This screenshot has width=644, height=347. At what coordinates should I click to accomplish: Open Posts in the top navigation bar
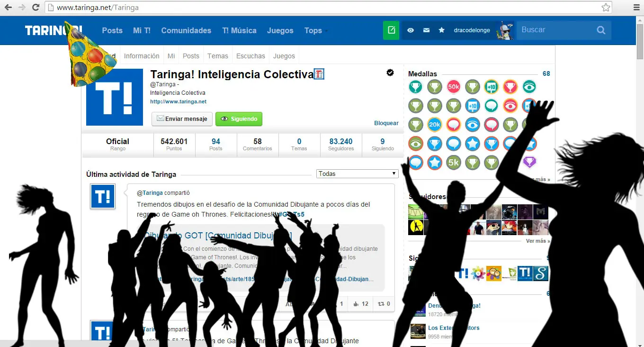pyautogui.click(x=112, y=30)
